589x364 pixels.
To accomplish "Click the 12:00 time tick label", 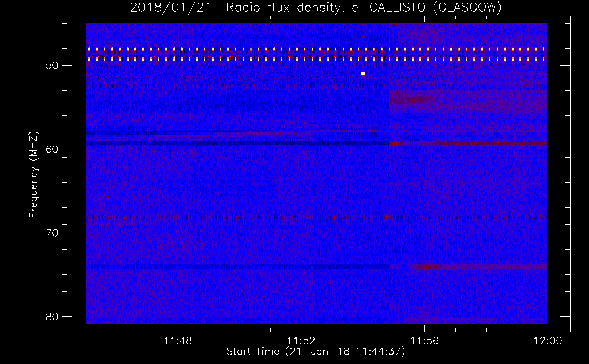I will (548, 341).
